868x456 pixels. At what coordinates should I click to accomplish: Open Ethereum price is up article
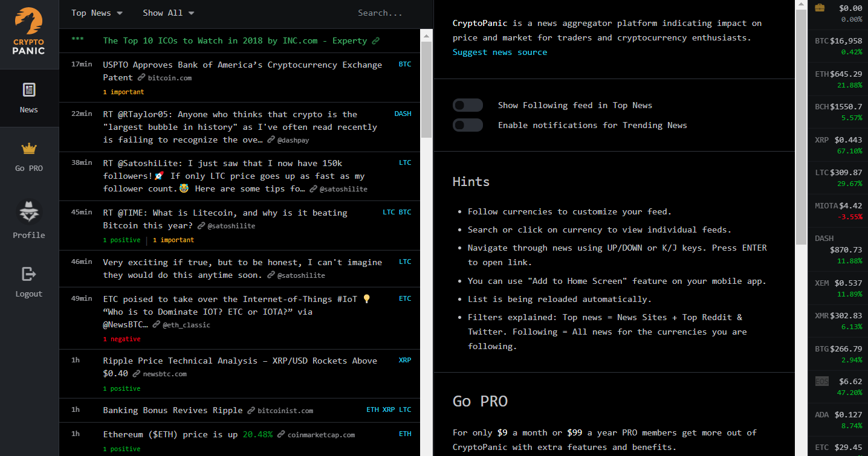pyautogui.click(x=187, y=434)
